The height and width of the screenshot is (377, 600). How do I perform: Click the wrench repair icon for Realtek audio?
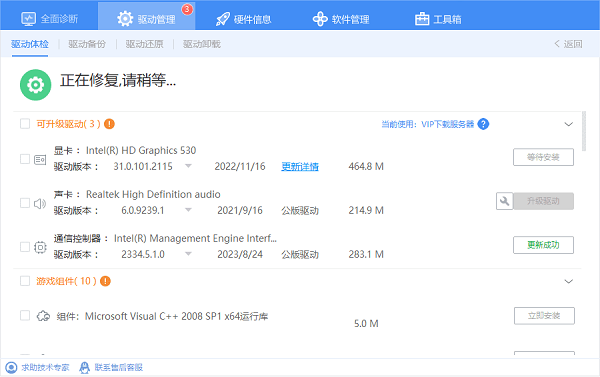(504, 201)
